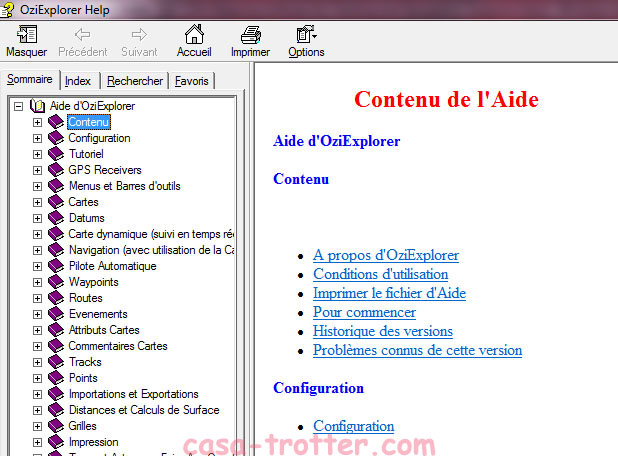Expand Importations et Exportations node
This screenshot has width=618, height=456.
(37, 394)
